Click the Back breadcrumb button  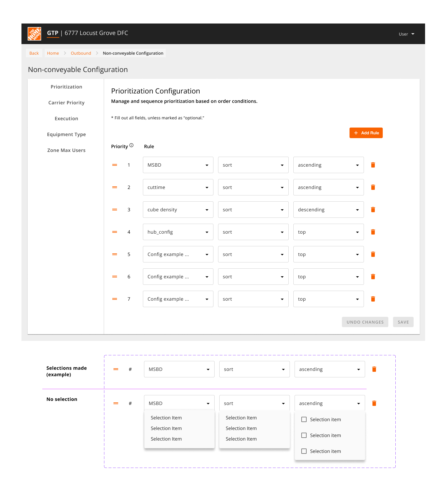(x=34, y=53)
